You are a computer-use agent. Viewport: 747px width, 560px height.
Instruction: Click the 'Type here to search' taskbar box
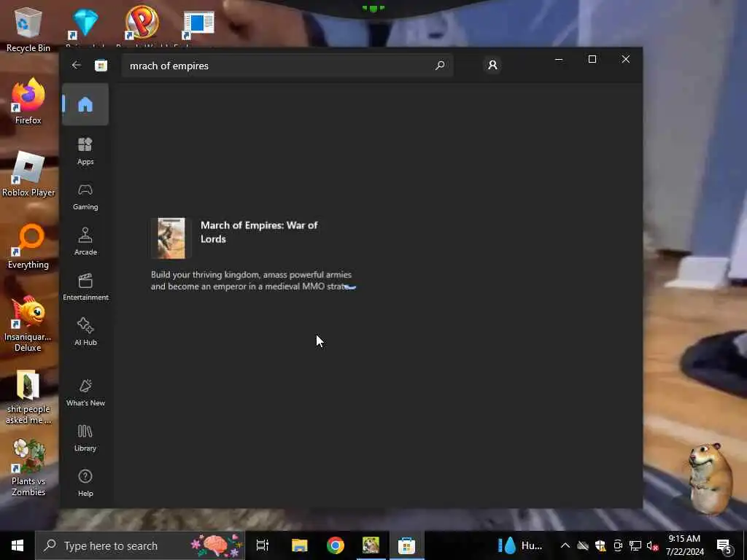tap(139, 545)
